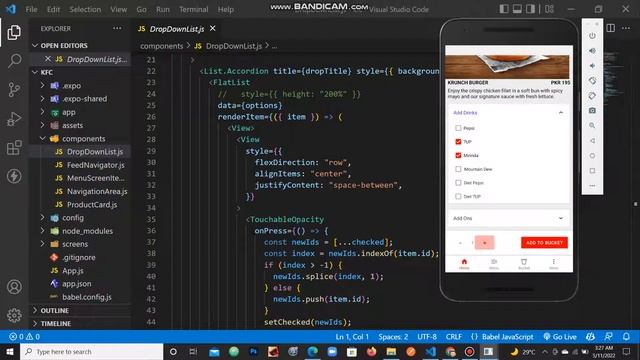The image size is (640, 360).
Task: Open the Source Control view
Action: 14,89
